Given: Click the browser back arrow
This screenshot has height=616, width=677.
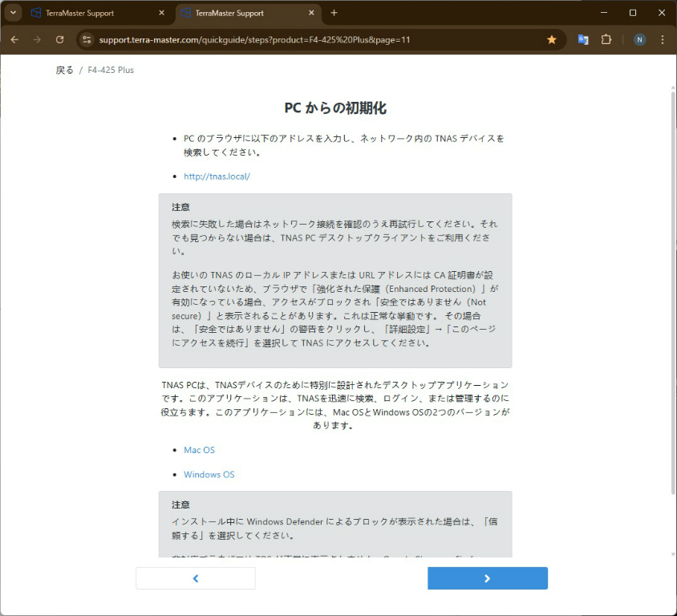Looking at the screenshot, I should pyautogui.click(x=14, y=39).
